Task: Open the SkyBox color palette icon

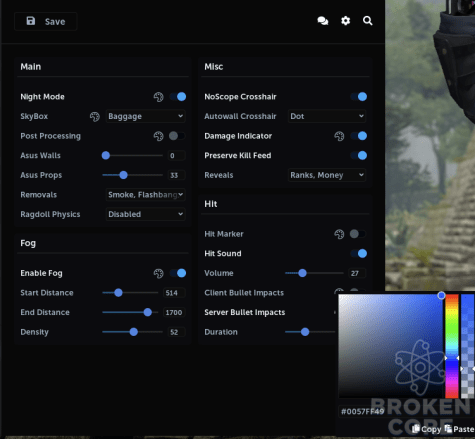Action: [x=95, y=117]
